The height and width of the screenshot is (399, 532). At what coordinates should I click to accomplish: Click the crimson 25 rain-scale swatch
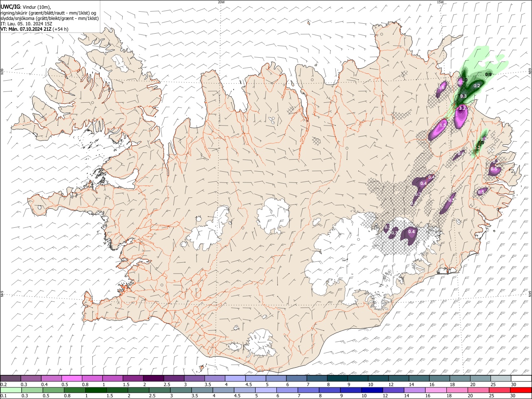[500, 390]
